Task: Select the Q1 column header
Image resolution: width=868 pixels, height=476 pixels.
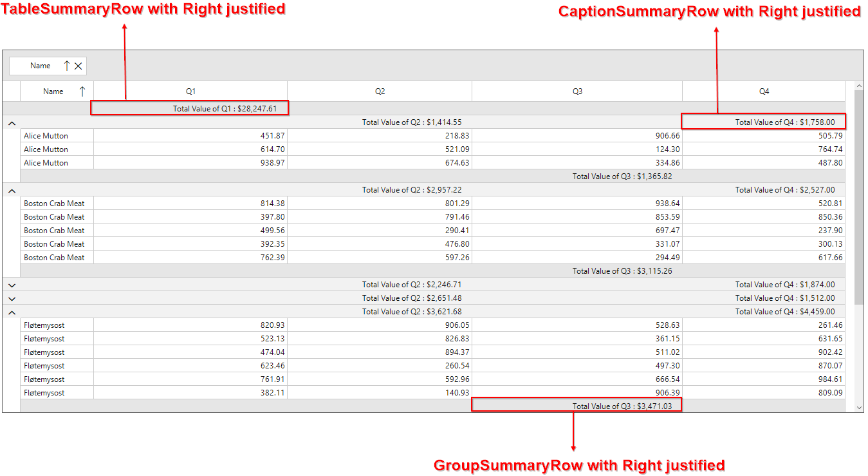Action: coord(190,91)
